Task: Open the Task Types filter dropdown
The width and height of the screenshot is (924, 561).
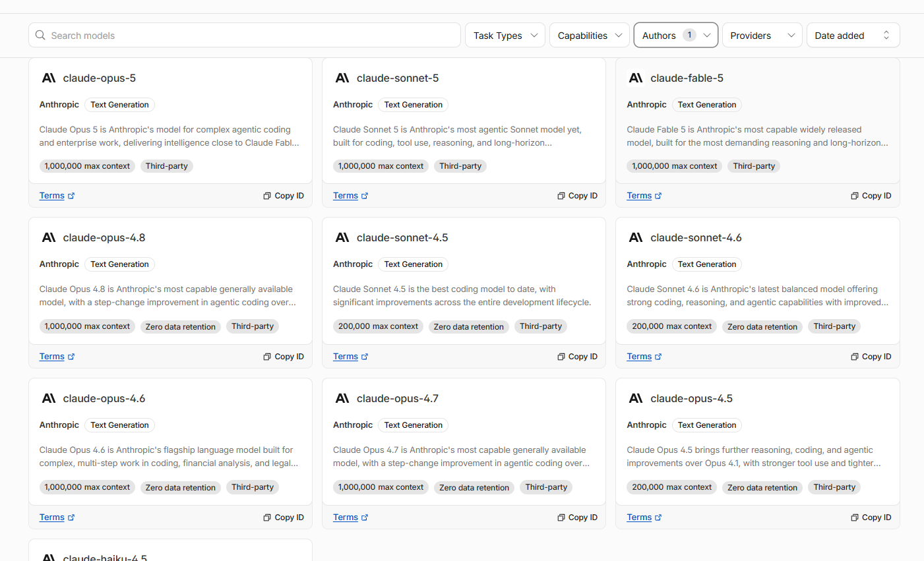Action: coord(505,36)
